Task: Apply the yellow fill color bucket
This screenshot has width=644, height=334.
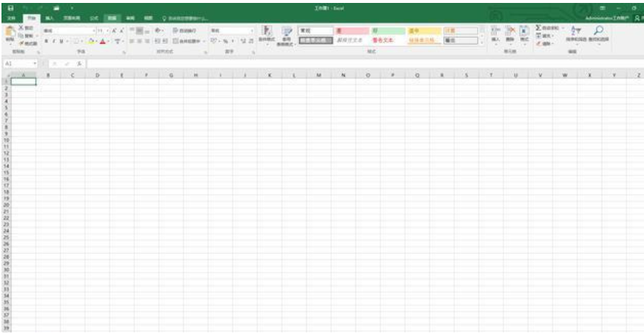Action: click(91, 41)
